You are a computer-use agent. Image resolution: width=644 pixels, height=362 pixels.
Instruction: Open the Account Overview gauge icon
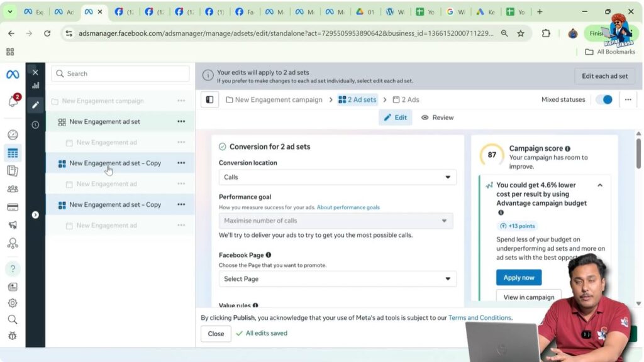pyautogui.click(x=13, y=134)
